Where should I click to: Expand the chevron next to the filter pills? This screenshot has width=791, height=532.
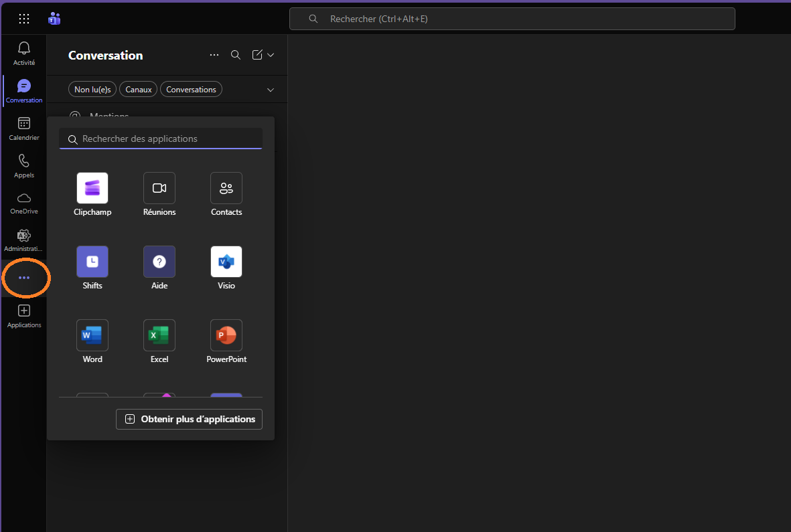pyautogui.click(x=270, y=89)
